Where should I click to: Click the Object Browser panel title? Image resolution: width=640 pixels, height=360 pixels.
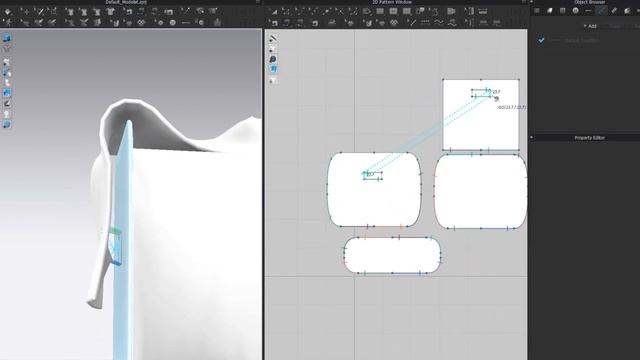589,2
